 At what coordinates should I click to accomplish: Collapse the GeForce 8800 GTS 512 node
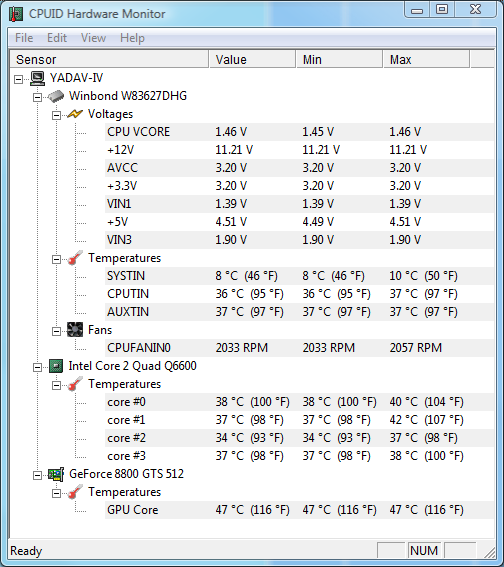[x=37, y=476]
